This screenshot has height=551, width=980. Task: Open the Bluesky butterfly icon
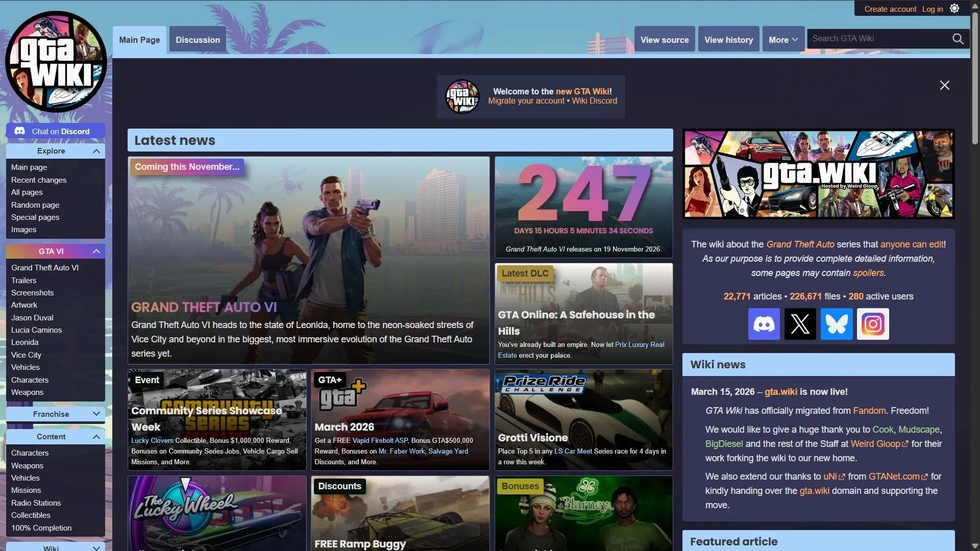[x=837, y=324]
